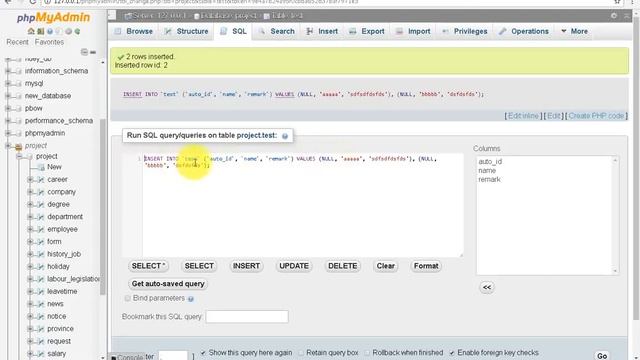
Task: Click the help icon next to Run SQL query heading
Action: point(285,136)
